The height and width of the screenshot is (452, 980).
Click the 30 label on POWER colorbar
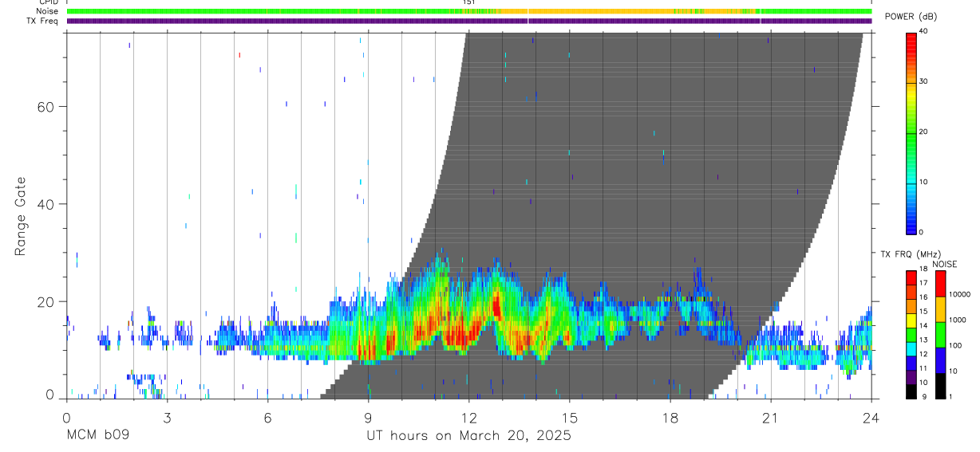(x=923, y=81)
